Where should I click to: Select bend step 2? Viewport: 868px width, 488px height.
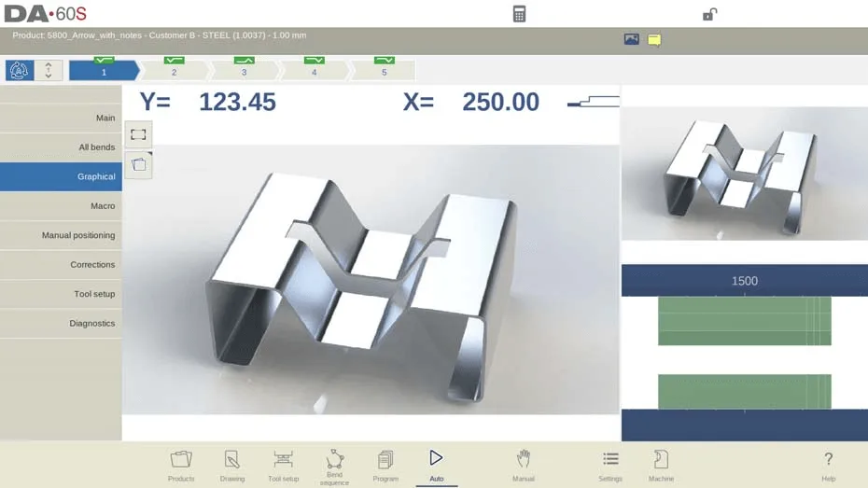[x=174, y=70]
